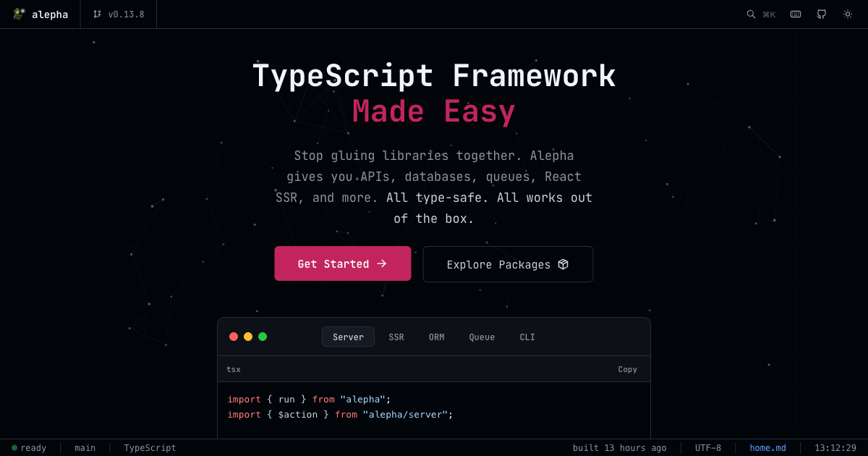
Task: Click the Explore Packages button
Action: pyautogui.click(x=508, y=264)
